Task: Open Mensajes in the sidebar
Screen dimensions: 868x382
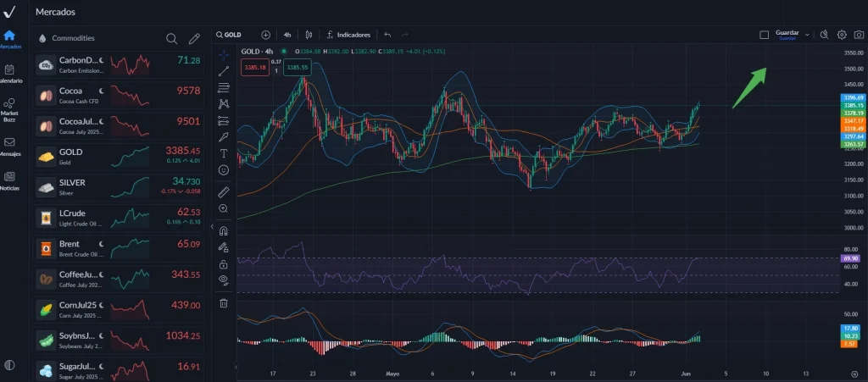Action: [x=9, y=147]
